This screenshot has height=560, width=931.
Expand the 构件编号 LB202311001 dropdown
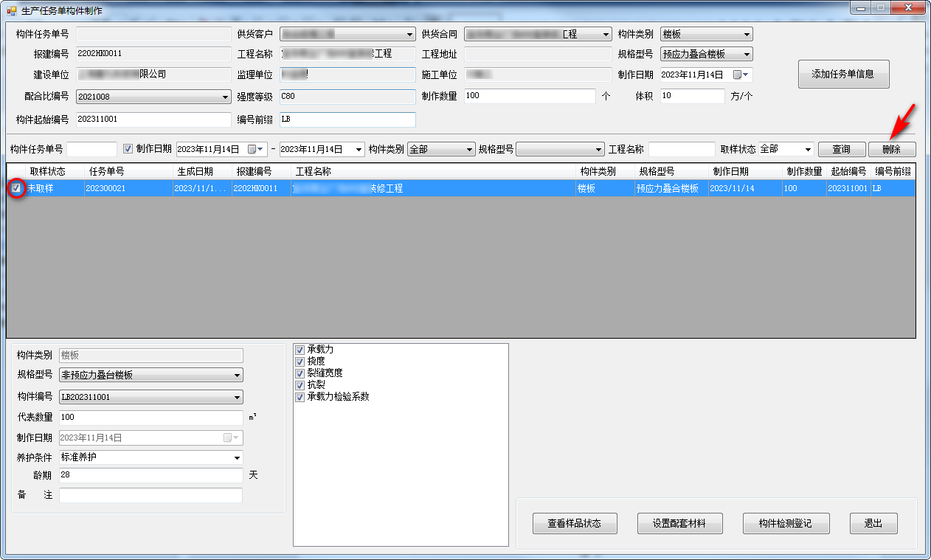[x=236, y=398]
